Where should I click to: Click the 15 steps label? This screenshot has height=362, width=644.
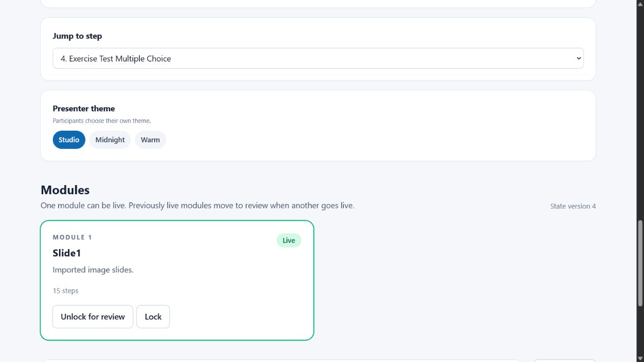pyautogui.click(x=66, y=291)
